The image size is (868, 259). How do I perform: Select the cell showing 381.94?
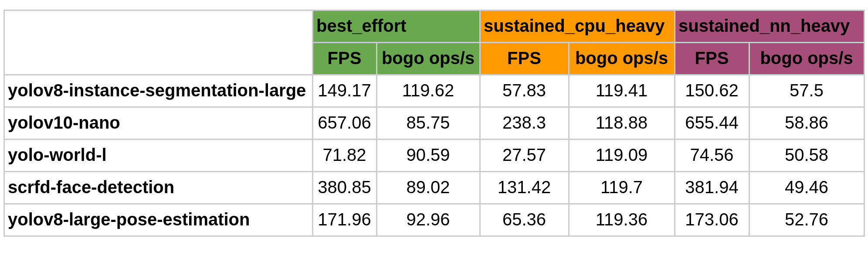point(712,187)
